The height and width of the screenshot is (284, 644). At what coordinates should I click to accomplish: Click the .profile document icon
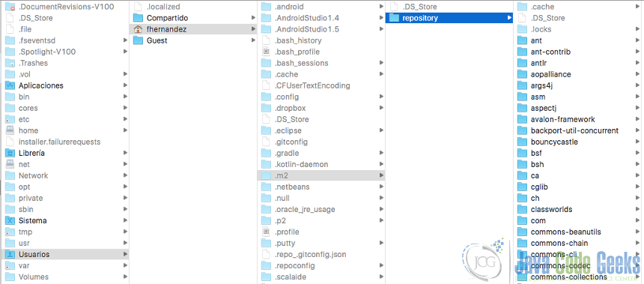coord(266,232)
